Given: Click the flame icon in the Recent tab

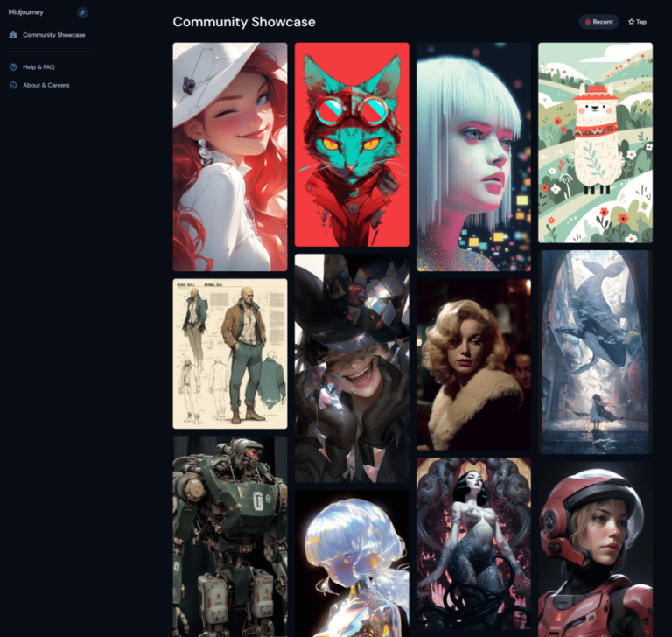Looking at the screenshot, I should point(588,22).
